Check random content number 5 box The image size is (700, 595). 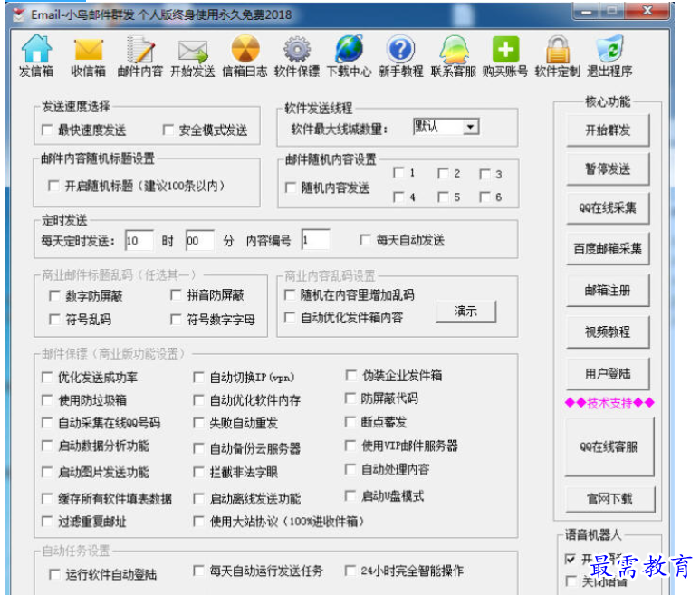(443, 197)
